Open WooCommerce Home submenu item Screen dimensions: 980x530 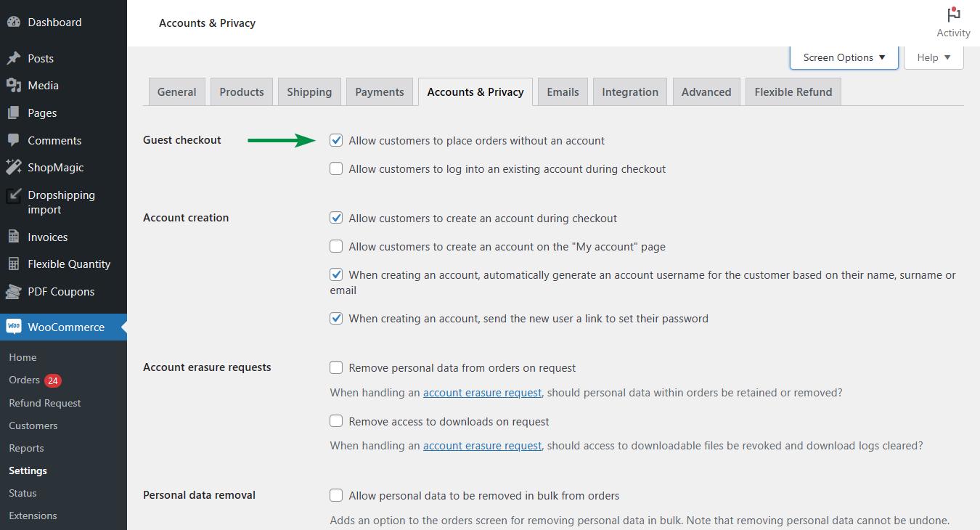(23, 357)
